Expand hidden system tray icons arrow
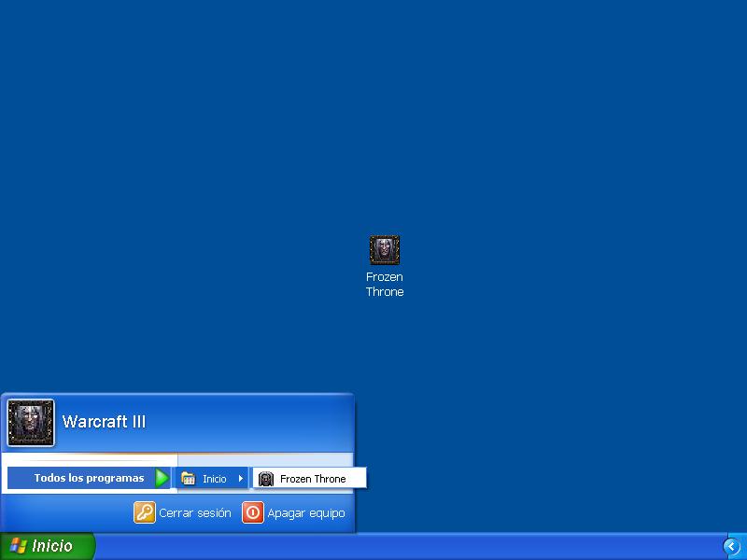The image size is (747, 560). pos(732,547)
